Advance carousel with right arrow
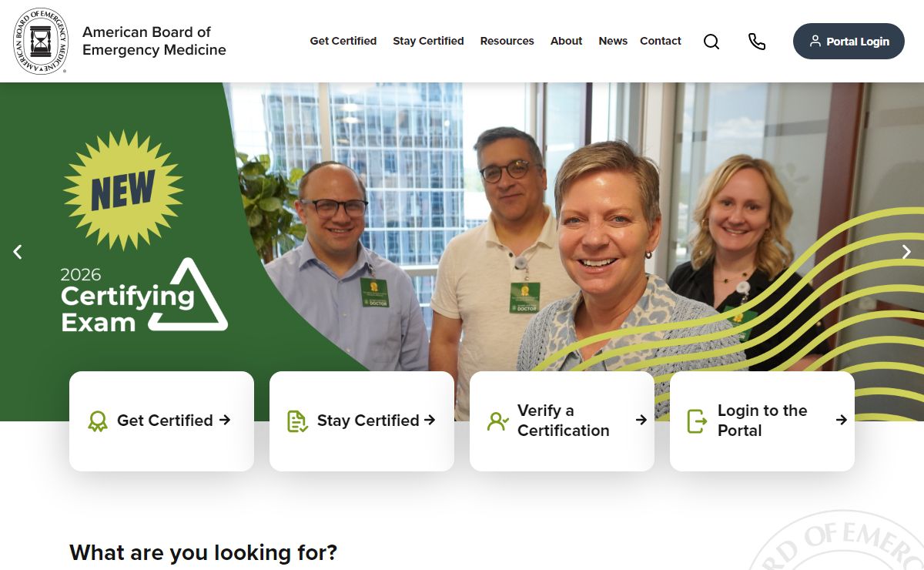The width and height of the screenshot is (924, 570). [906, 252]
